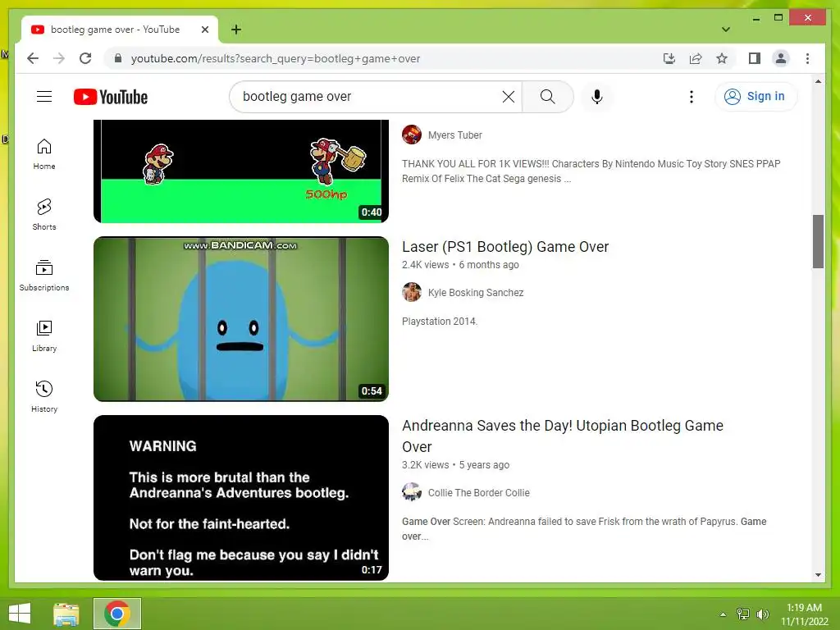Click the 'Playstation 2014.' description text
The width and height of the screenshot is (840, 630).
click(x=440, y=322)
